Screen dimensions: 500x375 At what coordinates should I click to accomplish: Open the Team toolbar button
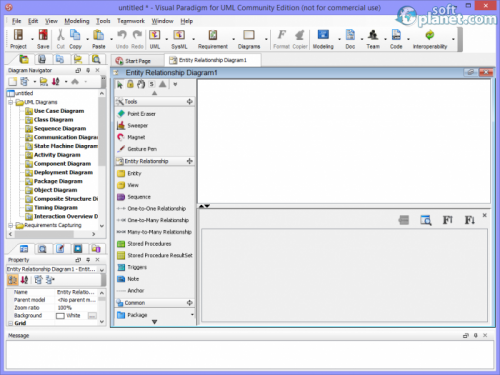(373, 39)
